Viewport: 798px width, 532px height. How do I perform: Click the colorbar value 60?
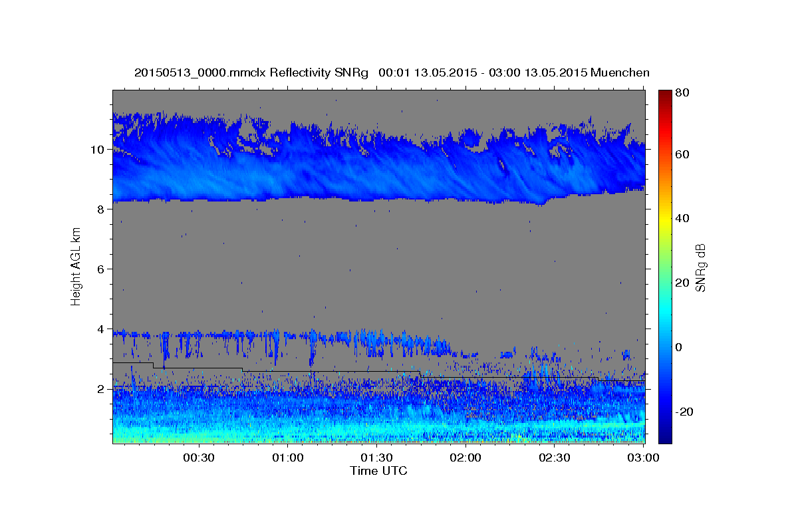(681, 154)
